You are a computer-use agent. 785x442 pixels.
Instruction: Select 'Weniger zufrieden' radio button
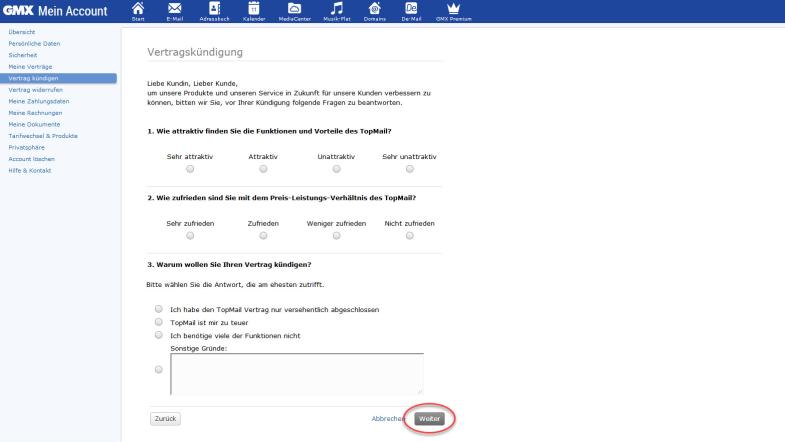tap(336, 236)
